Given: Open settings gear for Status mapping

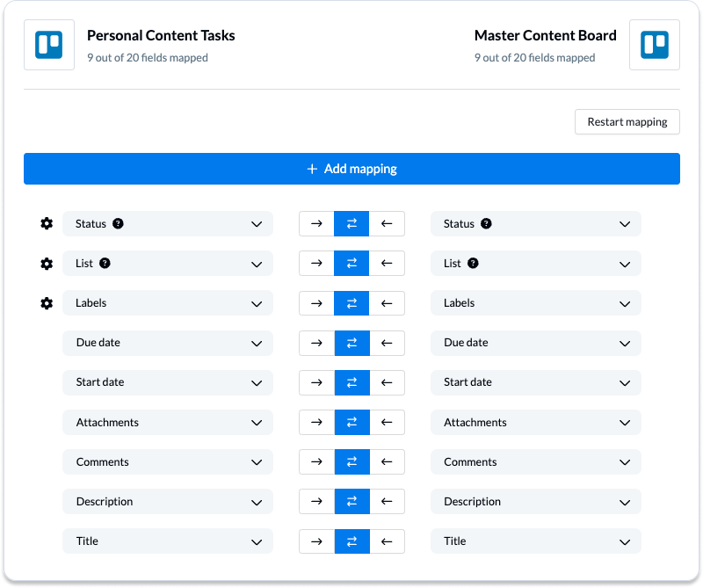Looking at the screenshot, I should [x=47, y=223].
